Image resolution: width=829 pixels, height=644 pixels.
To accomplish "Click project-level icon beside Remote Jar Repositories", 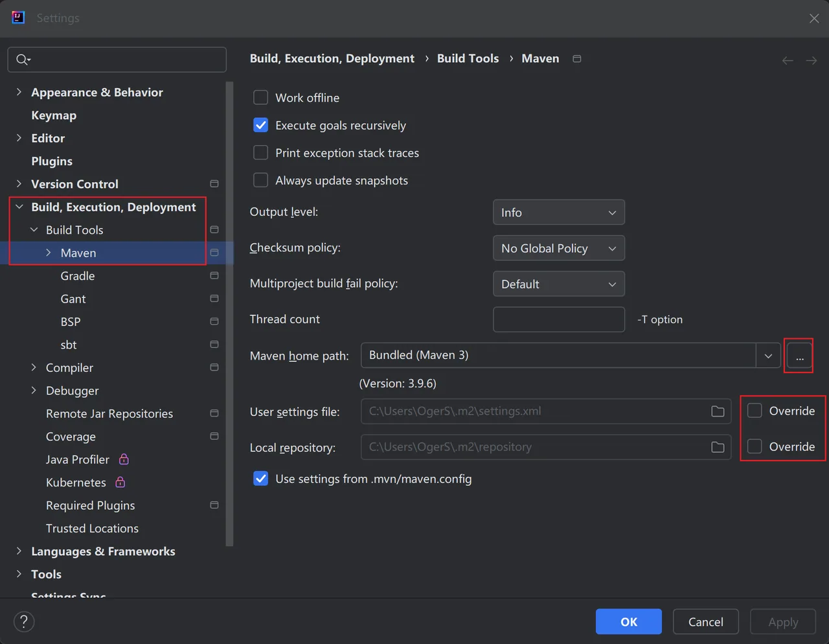I will point(214,413).
